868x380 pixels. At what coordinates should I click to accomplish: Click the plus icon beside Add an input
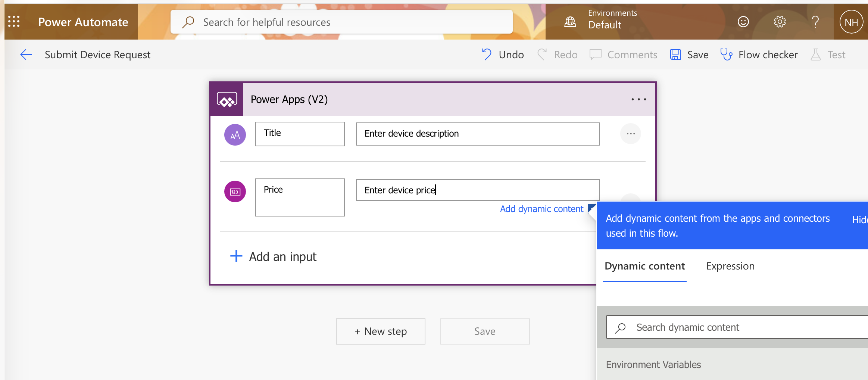click(236, 256)
